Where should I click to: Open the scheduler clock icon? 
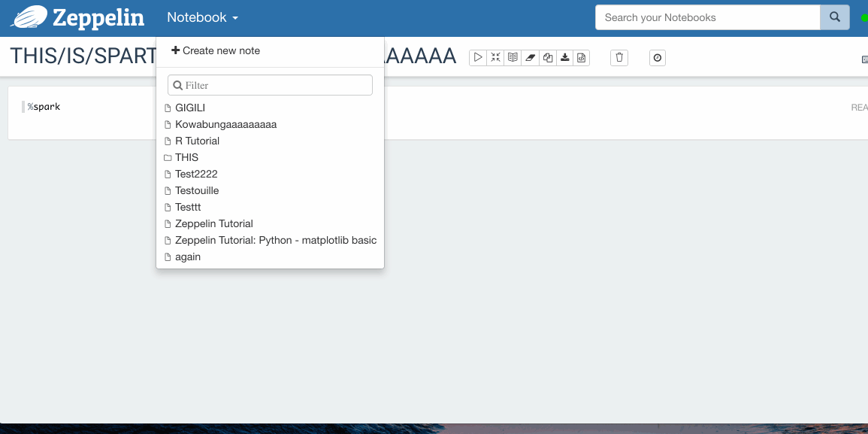coord(657,58)
